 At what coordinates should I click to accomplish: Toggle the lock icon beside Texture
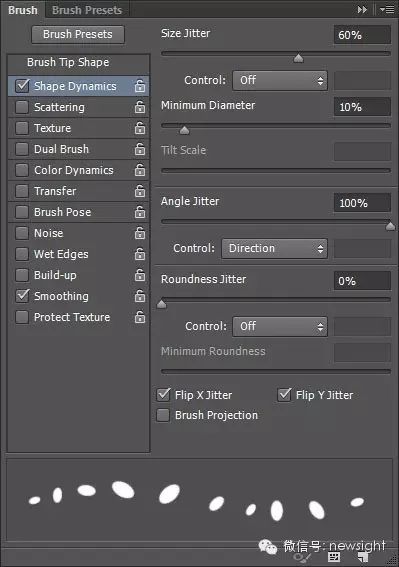[x=140, y=128]
